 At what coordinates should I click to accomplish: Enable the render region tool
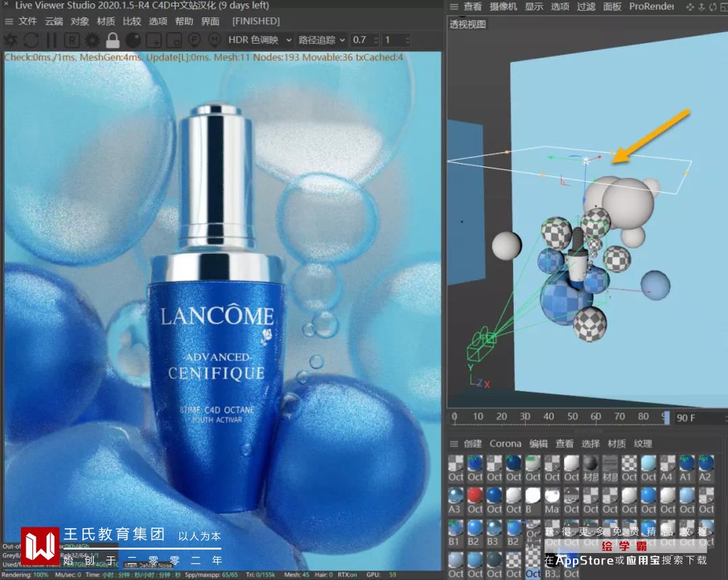(x=154, y=40)
